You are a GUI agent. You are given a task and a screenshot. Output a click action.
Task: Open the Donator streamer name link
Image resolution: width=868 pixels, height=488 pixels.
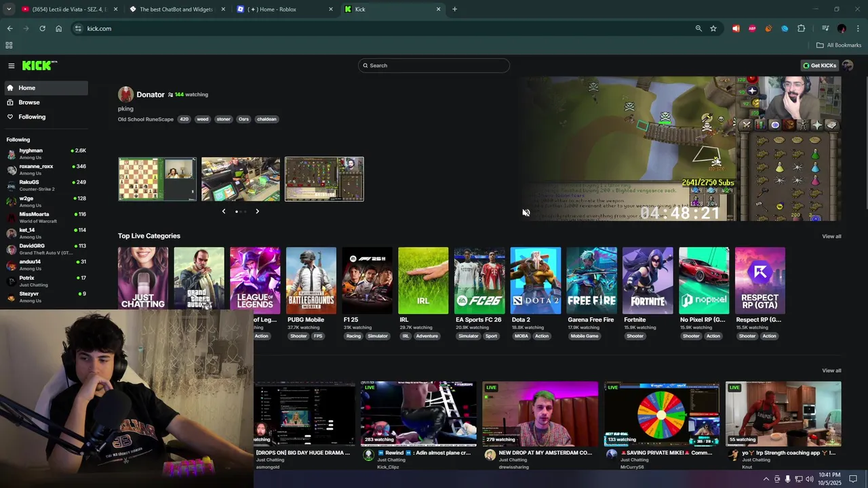tap(151, 95)
